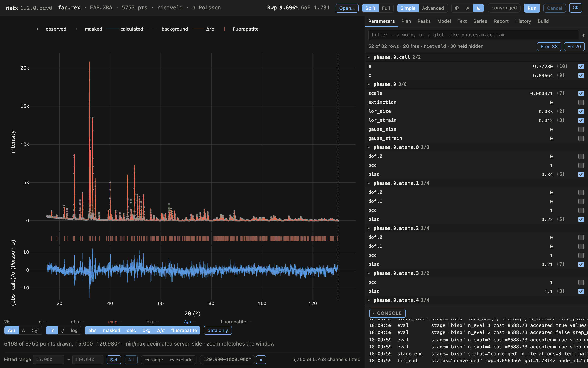Toggle the obs series visibility
This screenshot has height=368, width=588.
coord(92,330)
